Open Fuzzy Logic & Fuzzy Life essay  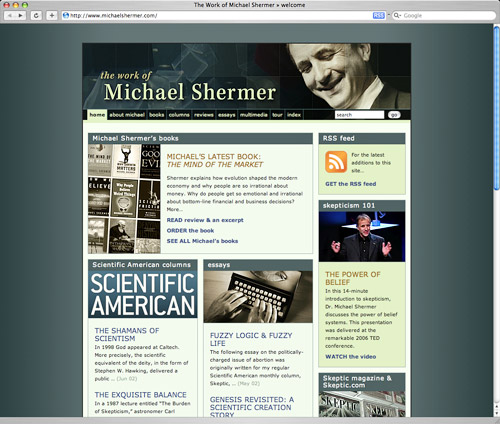pyautogui.click(x=251, y=339)
